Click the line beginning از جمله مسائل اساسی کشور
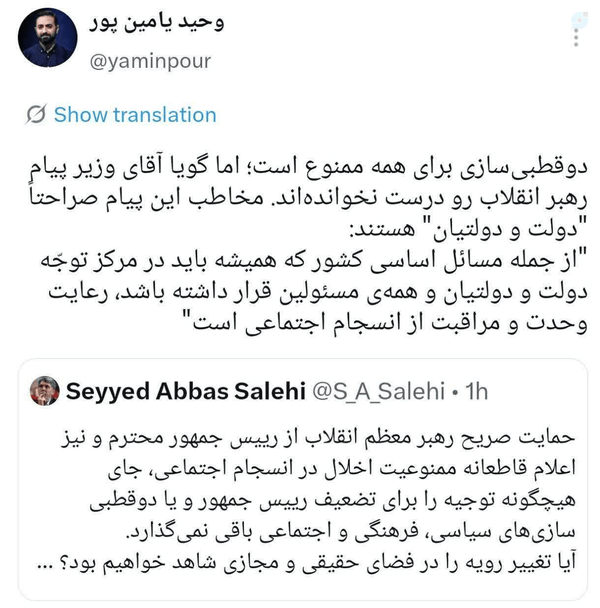 [x=314, y=261]
